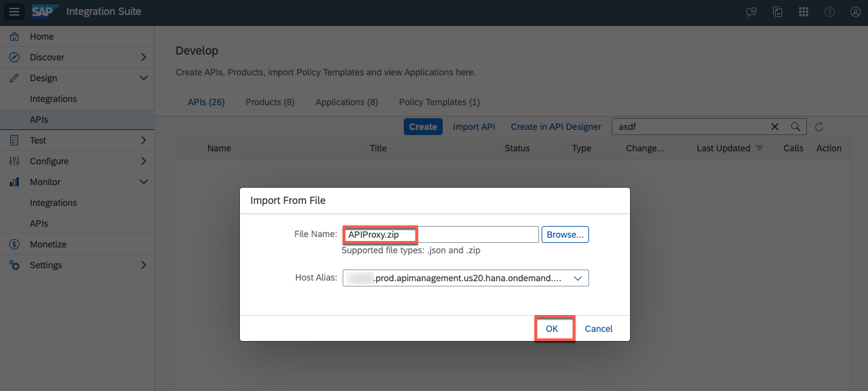This screenshot has width=868, height=391.
Task: Expand the Test section chevron
Action: coord(144,140)
